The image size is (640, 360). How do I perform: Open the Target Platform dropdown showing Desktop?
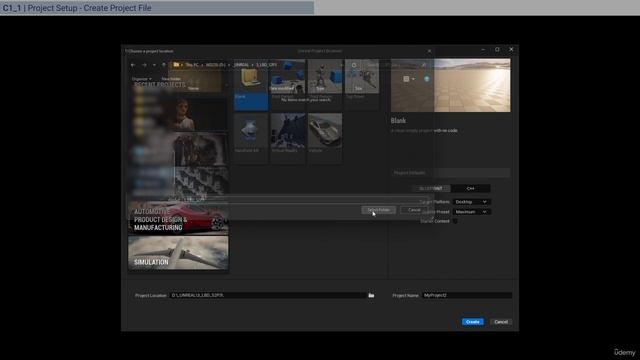pyautogui.click(x=471, y=202)
